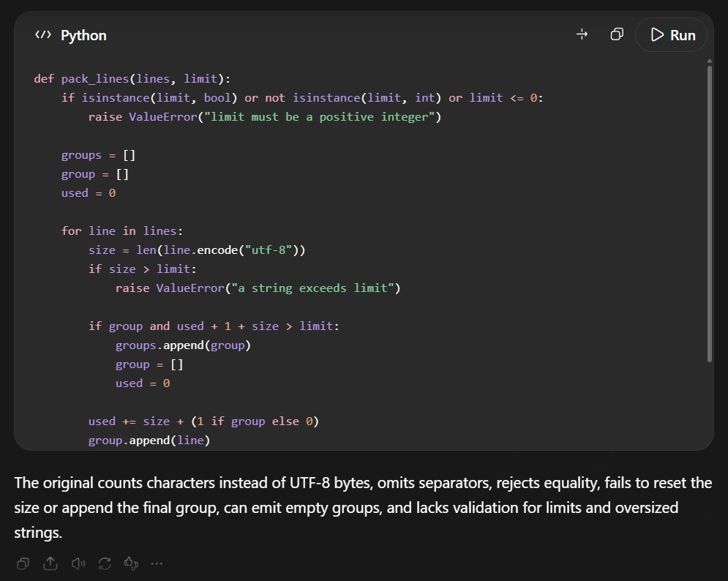
Task: Click the line with len(line.encode("utf-8"))
Action: click(197, 250)
